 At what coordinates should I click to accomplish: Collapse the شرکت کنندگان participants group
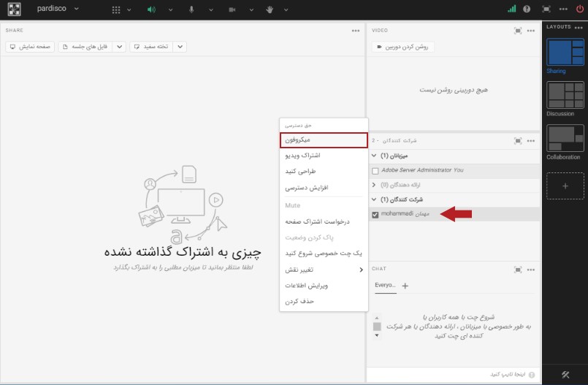point(374,199)
